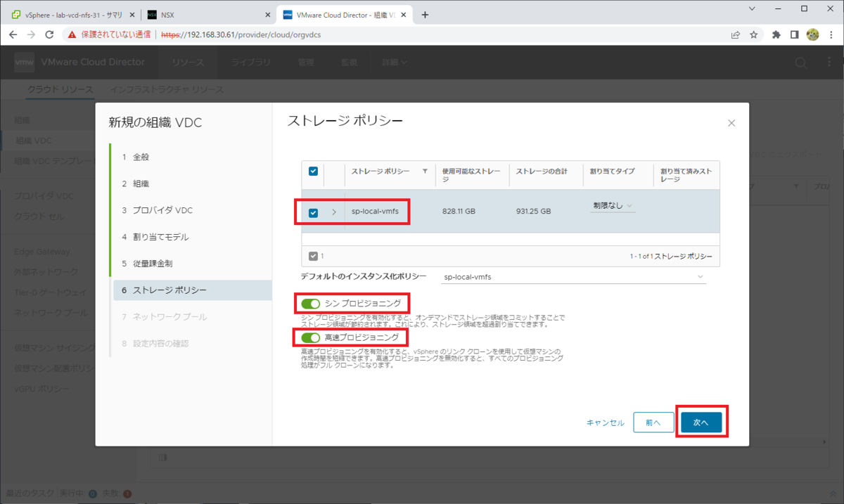Click the filter icon in ストレージ ポリシー column
Image resolution: width=844 pixels, height=504 pixels.
[425, 171]
